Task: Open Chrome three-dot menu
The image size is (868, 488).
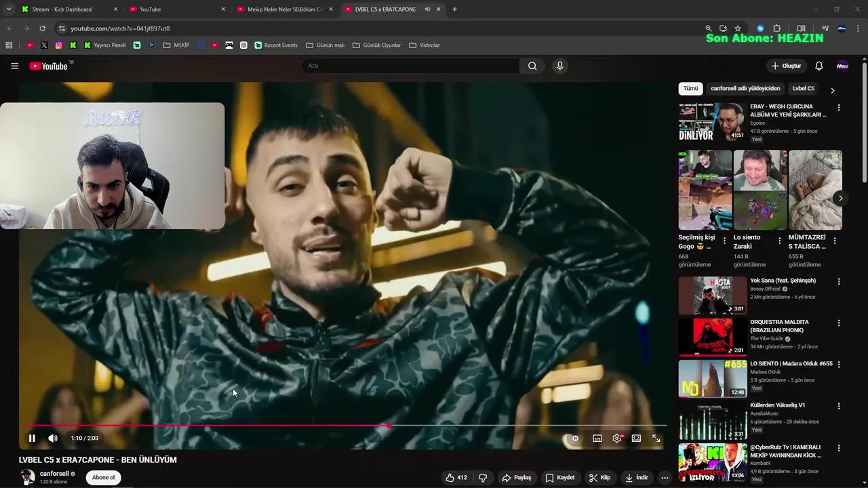Action: pos(859,28)
